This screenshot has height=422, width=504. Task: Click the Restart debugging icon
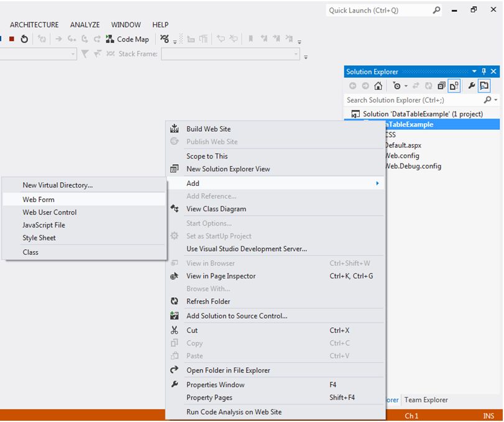click(24, 39)
